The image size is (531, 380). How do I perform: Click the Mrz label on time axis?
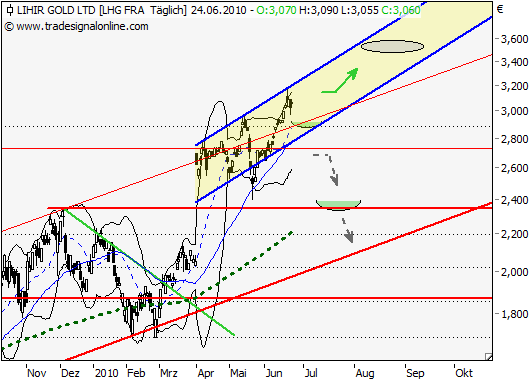tap(169, 373)
